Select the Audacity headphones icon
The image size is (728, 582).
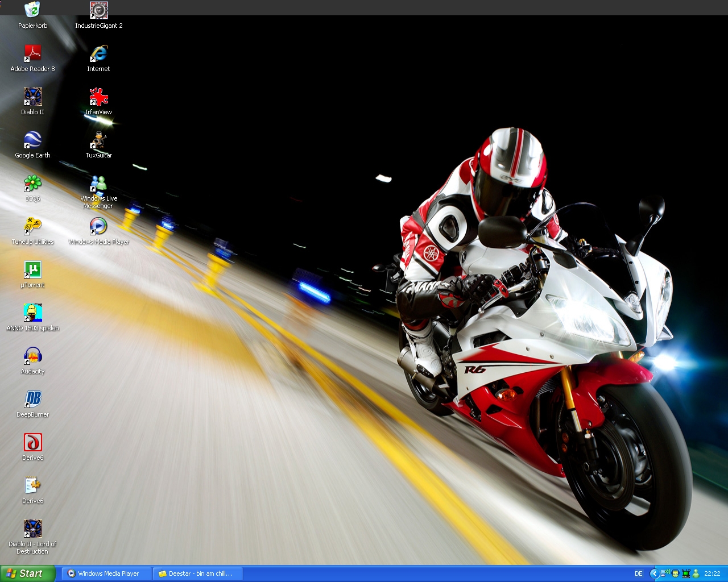click(x=32, y=356)
